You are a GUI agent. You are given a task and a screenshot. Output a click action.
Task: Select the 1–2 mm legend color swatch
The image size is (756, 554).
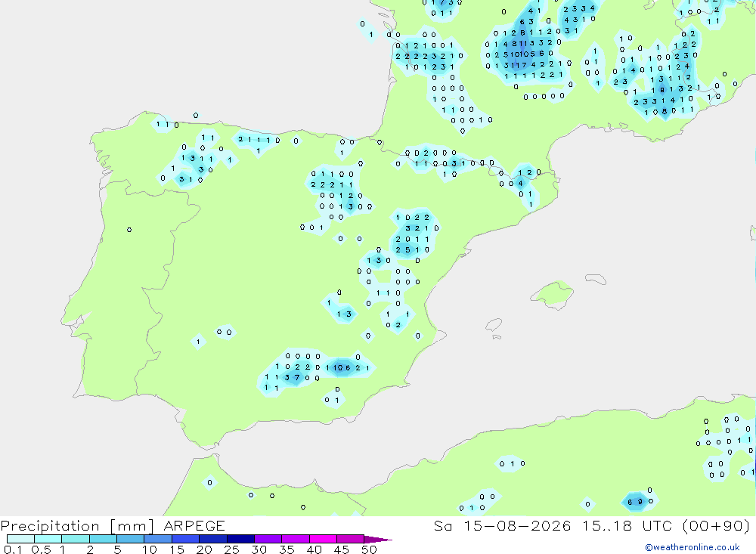[76, 539]
